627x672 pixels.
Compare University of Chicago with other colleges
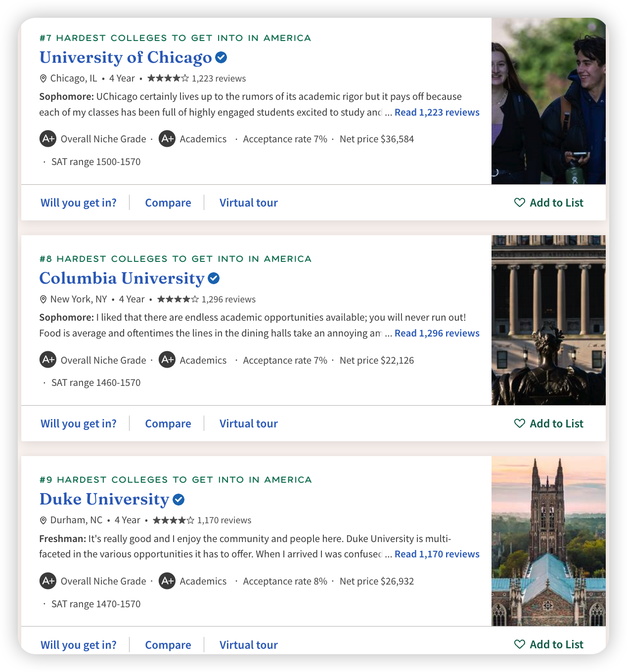coord(168,203)
